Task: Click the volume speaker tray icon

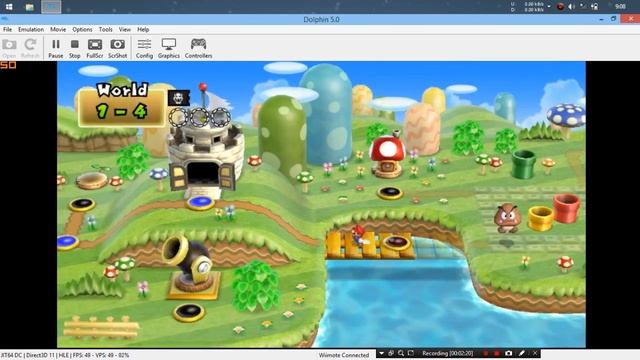Action: click(x=571, y=7)
